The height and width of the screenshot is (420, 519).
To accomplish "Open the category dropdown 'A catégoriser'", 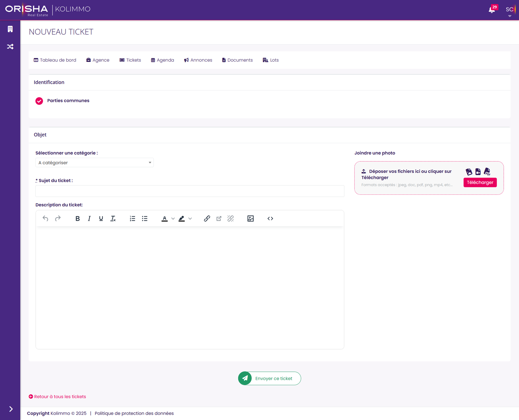I will 95,163.
